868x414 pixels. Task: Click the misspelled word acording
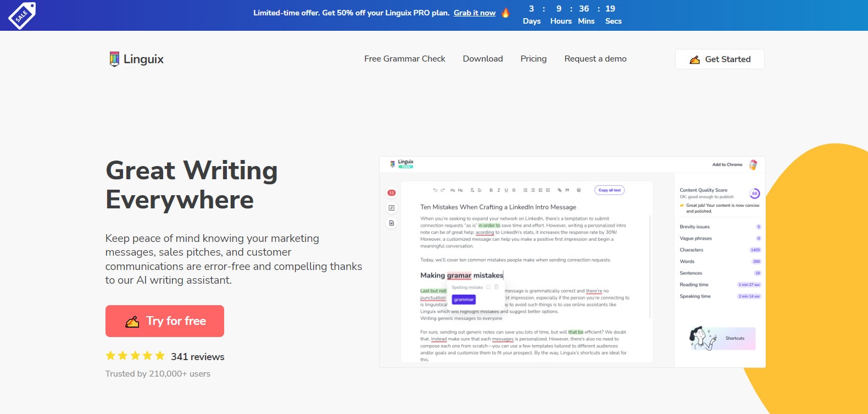click(x=485, y=233)
